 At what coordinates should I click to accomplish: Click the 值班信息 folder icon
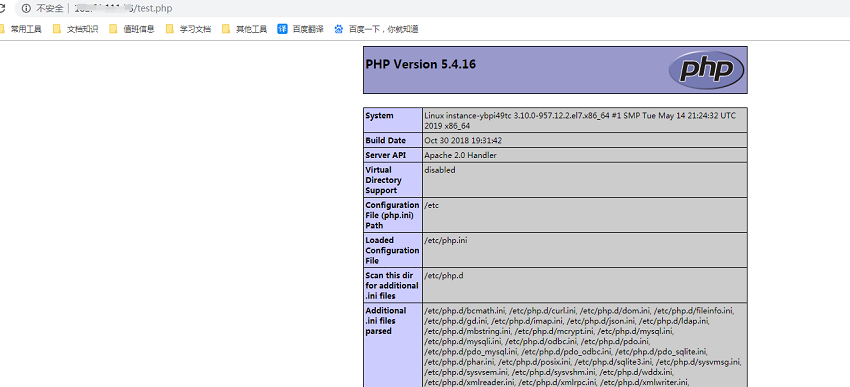[113, 29]
